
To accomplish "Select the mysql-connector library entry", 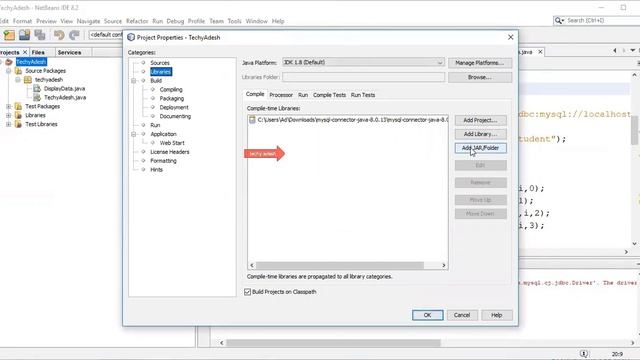I will (x=348, y=120).
